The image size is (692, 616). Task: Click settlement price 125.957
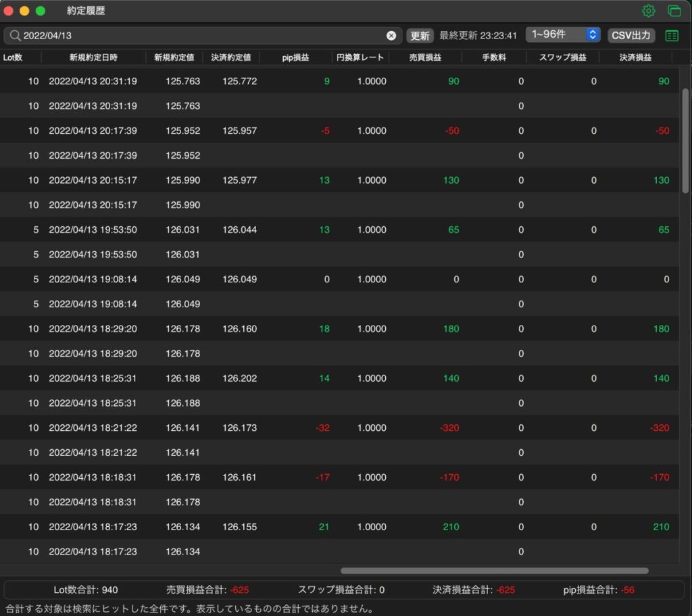coord(240,130)
